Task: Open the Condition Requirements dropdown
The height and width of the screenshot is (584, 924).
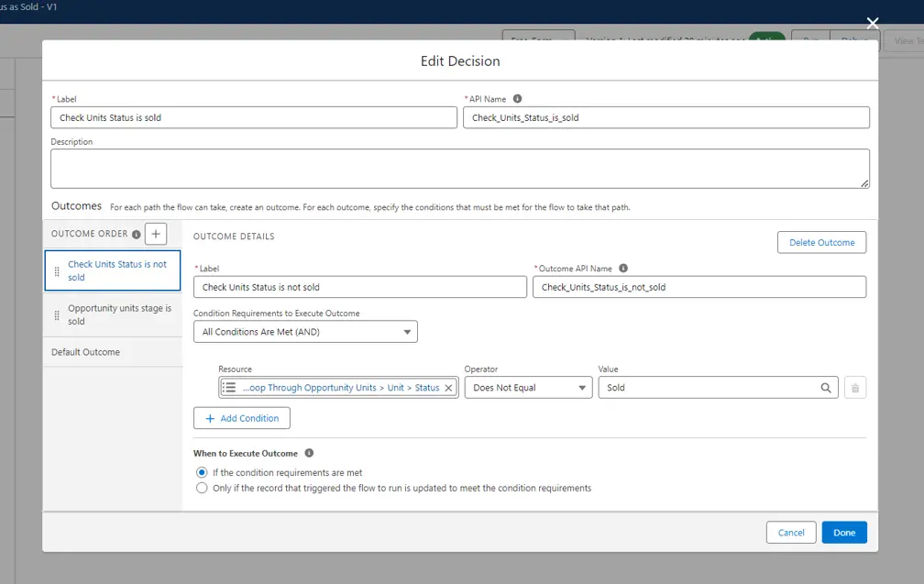Action: point(305,332)
